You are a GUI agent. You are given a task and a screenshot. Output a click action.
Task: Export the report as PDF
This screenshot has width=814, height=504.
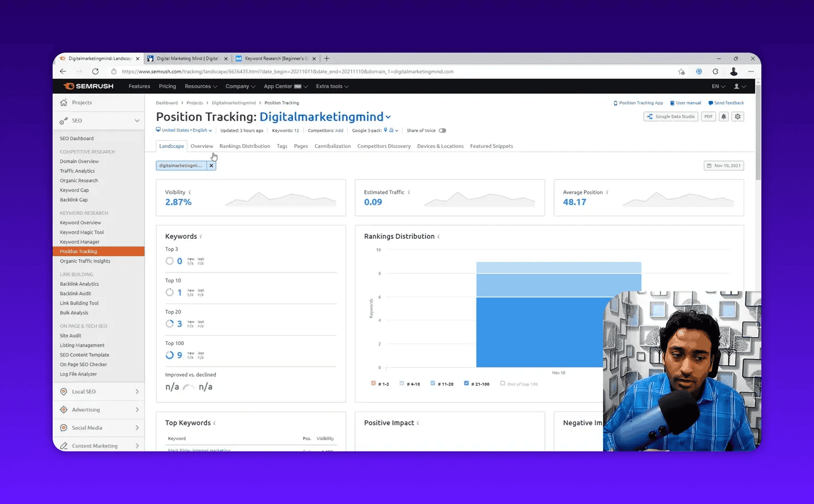[708, 116]
